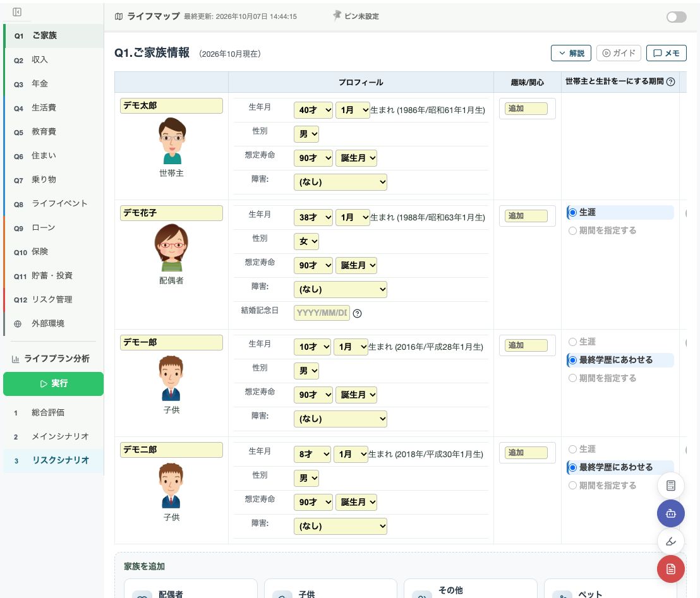Click the 結婚記念日 date input field
Screen dimensions: 700x598
click(x=322, y=313)
